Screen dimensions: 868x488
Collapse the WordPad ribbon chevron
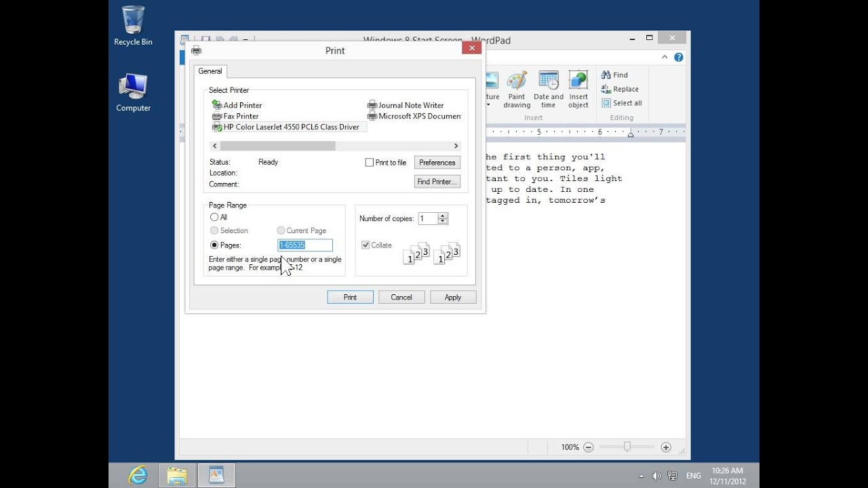(x=665, y=57)
